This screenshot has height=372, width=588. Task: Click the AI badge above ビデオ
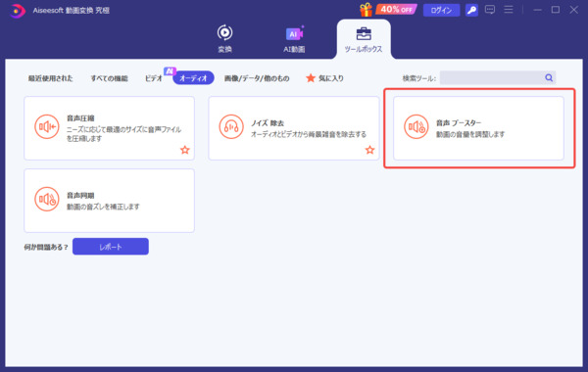[x=170, y=70]
